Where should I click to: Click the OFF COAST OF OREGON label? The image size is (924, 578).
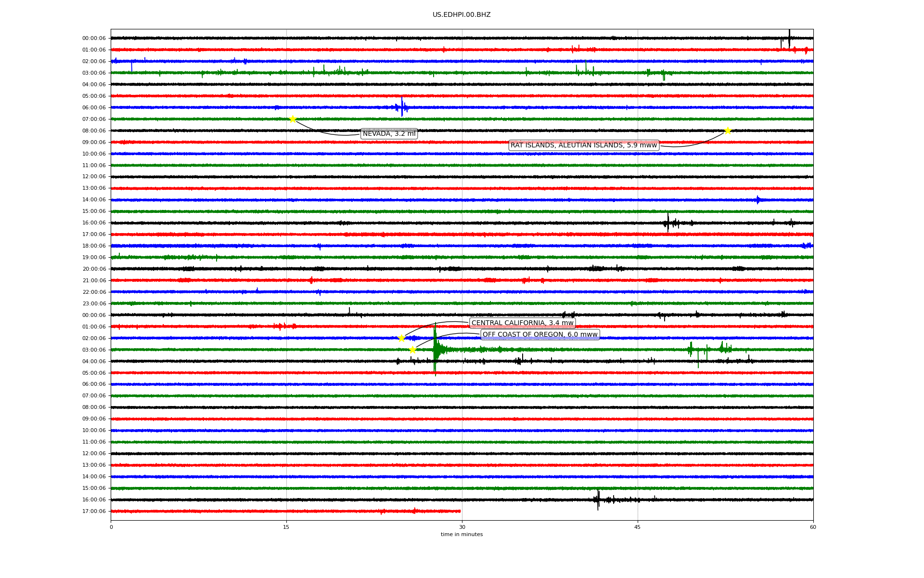[539, 335]
